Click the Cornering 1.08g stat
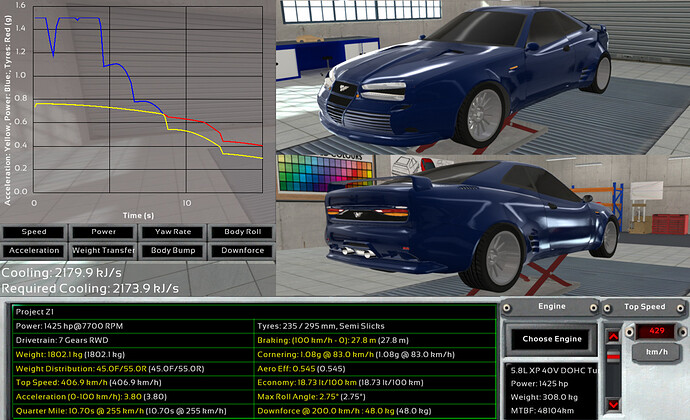The height and width of the screenshot is (420, 690). point(375,354)
